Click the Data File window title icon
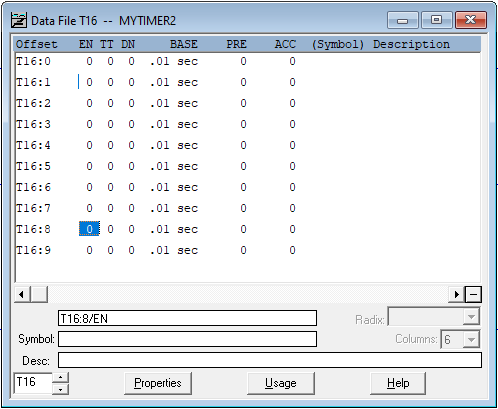This screenshot has width=498, height=409. click(18, 20)
